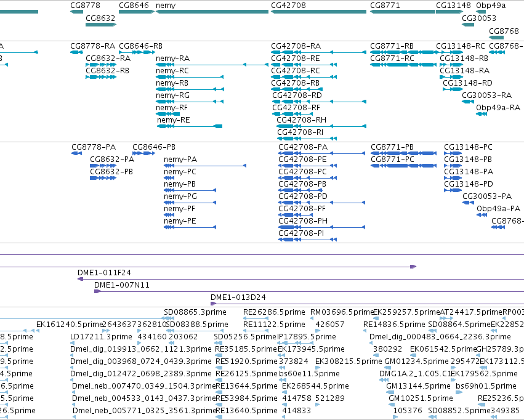Select EST bs60e11.5prime
Screen dimensions: 524x420
coord(309,374)
